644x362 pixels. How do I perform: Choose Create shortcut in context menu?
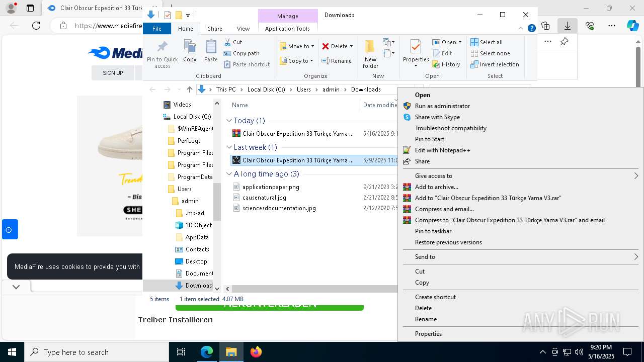point(521,297)
